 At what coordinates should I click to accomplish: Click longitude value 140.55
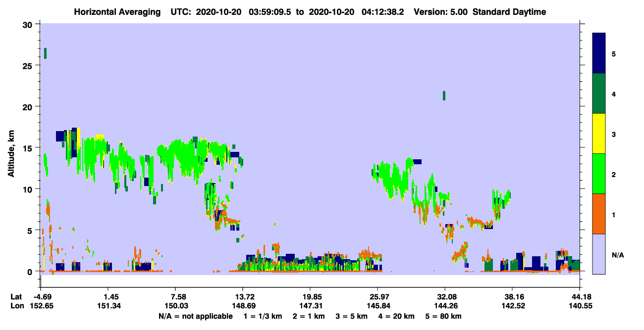(x=580, y=306)
